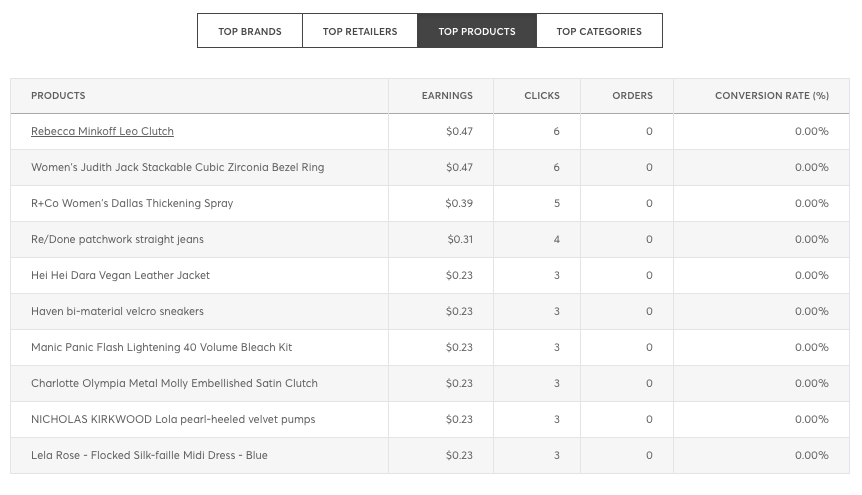
Task: Open the Top Retailers tab
Action: pyautogui.click(x=360, y=31)
